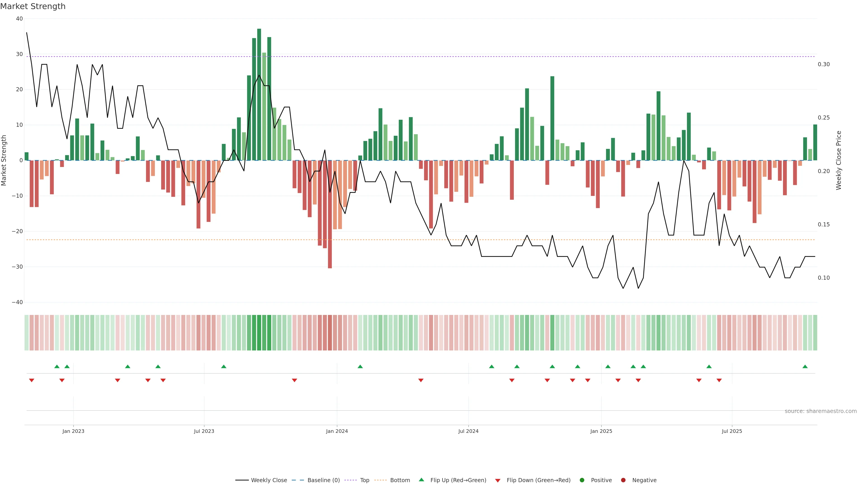The width and height of the screenshot is (868, 488).
Task: Click the Positive green circle legend icon
Action: tap(582, 480)
